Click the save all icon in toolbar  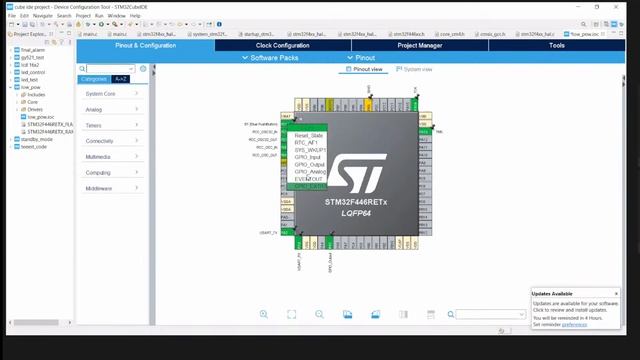tap(32, 24)
